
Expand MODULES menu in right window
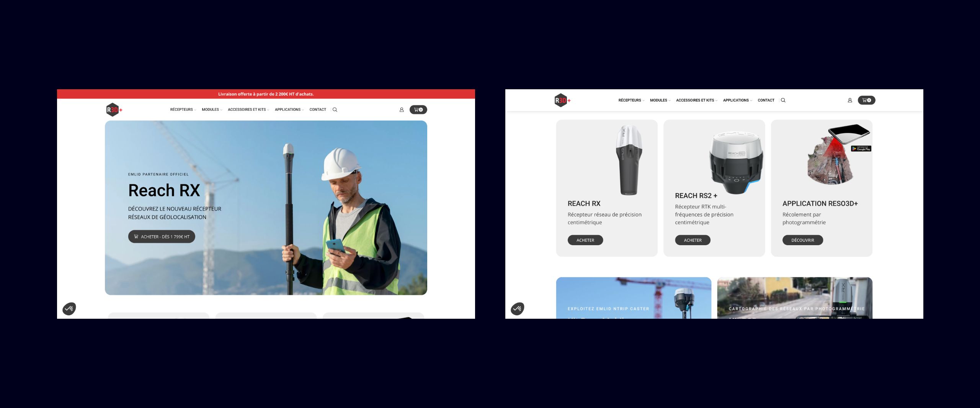point(660,100)
